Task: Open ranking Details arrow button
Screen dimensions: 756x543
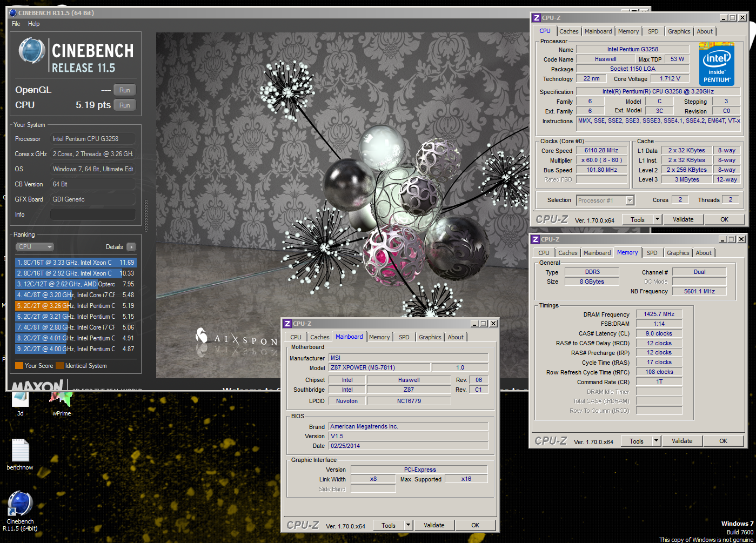Action: 131,247
